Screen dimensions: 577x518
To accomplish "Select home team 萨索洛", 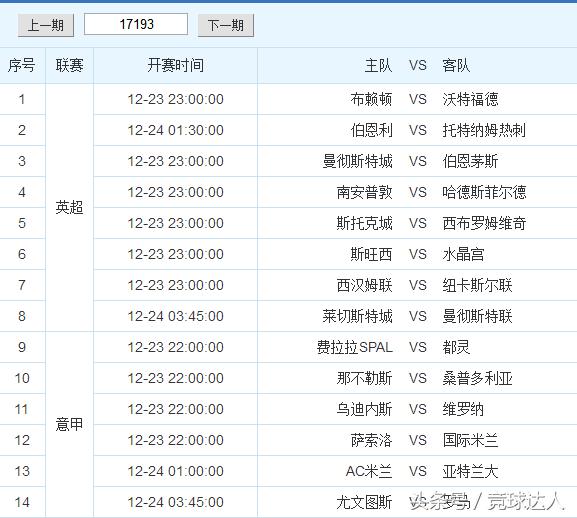I will coord(371,440).
